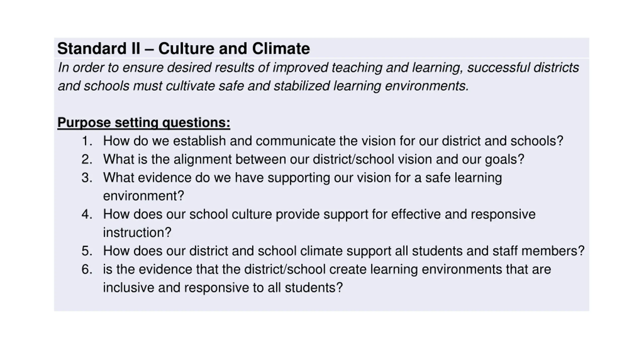Click the line starting "is the evidence that"
Image resolution: width=644 pixels, height=362 pixels.
(327, 269)
